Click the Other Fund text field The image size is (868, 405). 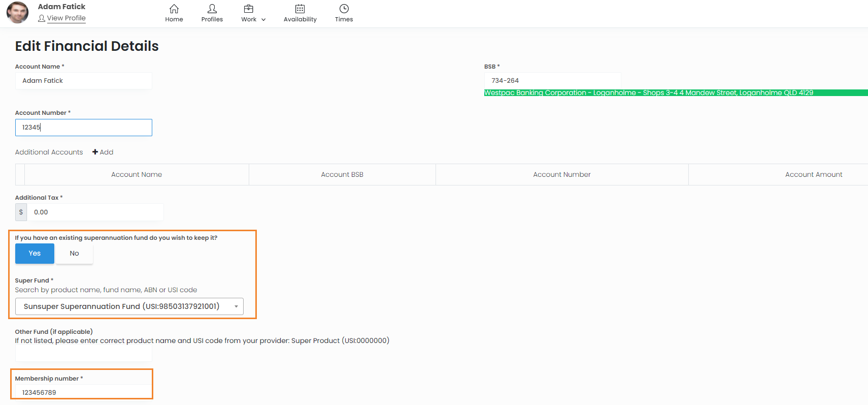(84, 354)
